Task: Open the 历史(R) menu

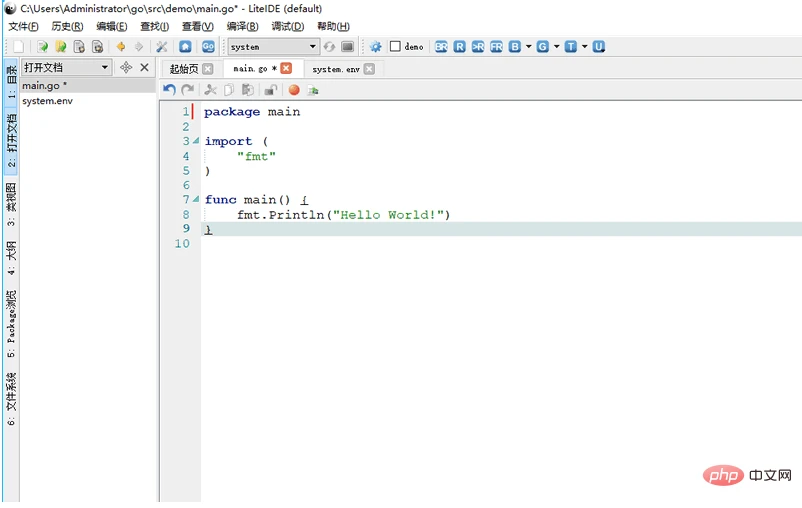Action: click(x=67, y=26)
